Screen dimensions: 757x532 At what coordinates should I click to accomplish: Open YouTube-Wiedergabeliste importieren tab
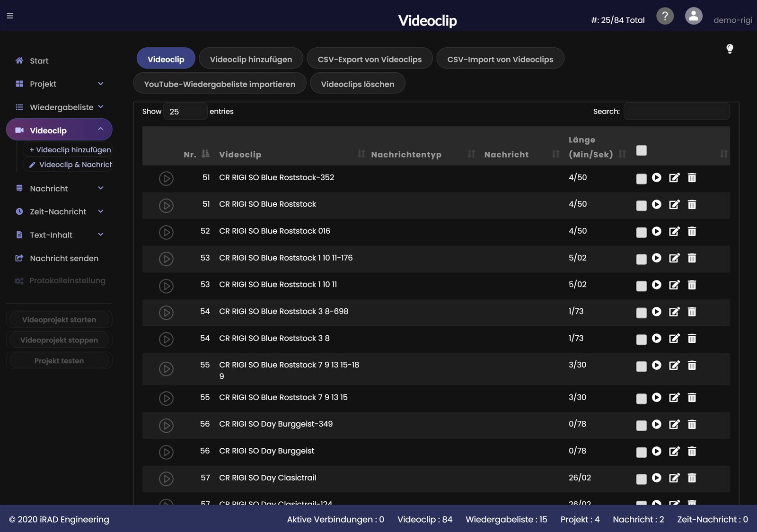click(x=220, y=84)
